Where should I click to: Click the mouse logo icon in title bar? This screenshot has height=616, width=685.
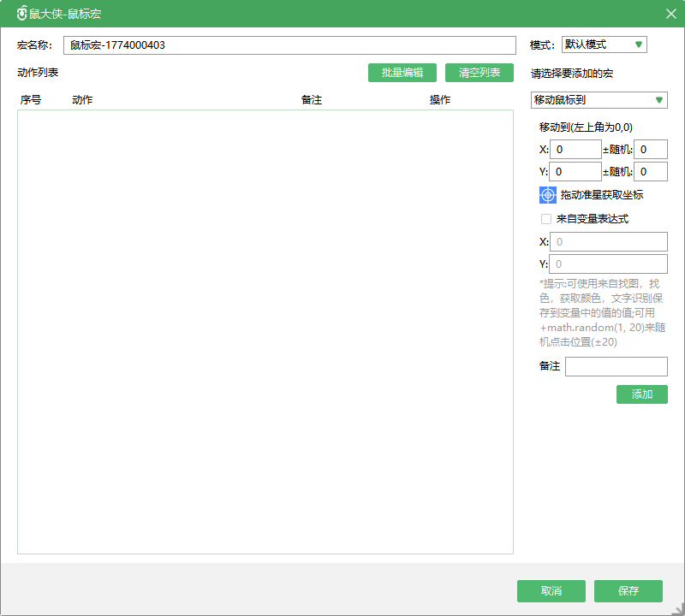(21, 14)
